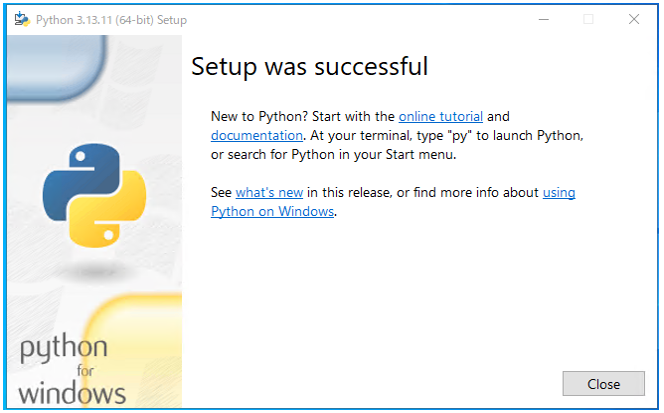This screenshot has height=413, width=664.
Task: Minimize the Python Setup window
Action: click(x=544, y=19)
